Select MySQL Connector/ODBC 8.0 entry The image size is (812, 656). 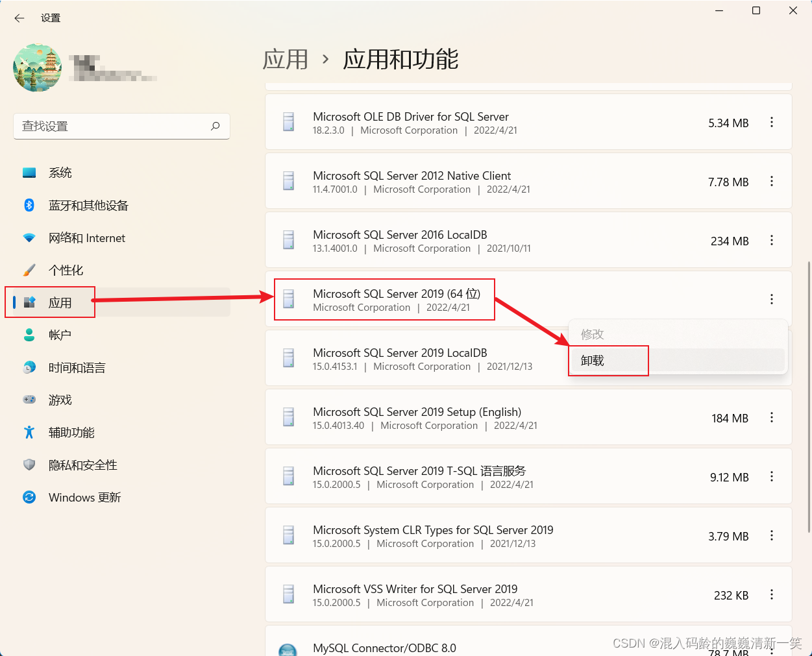coord(528,641)
